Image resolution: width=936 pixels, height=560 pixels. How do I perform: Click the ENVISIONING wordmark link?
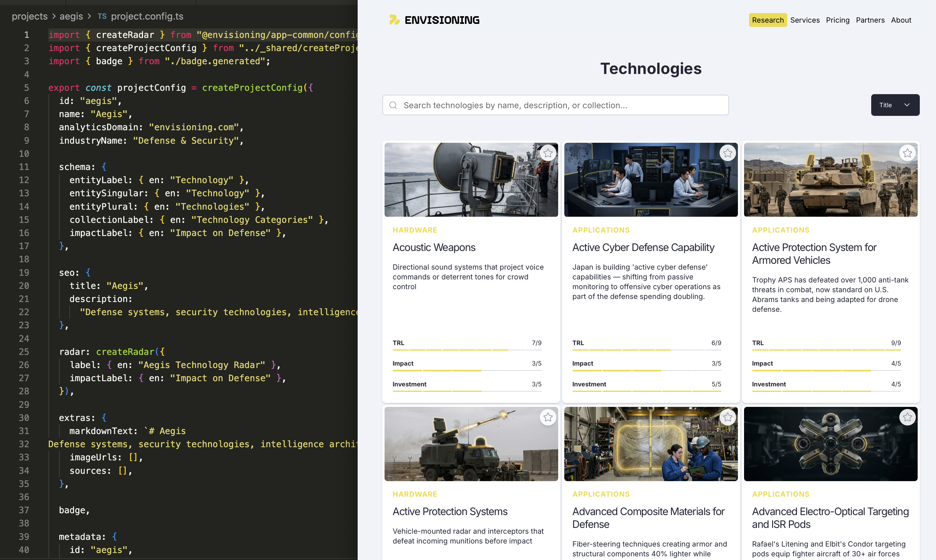point(442,20)
